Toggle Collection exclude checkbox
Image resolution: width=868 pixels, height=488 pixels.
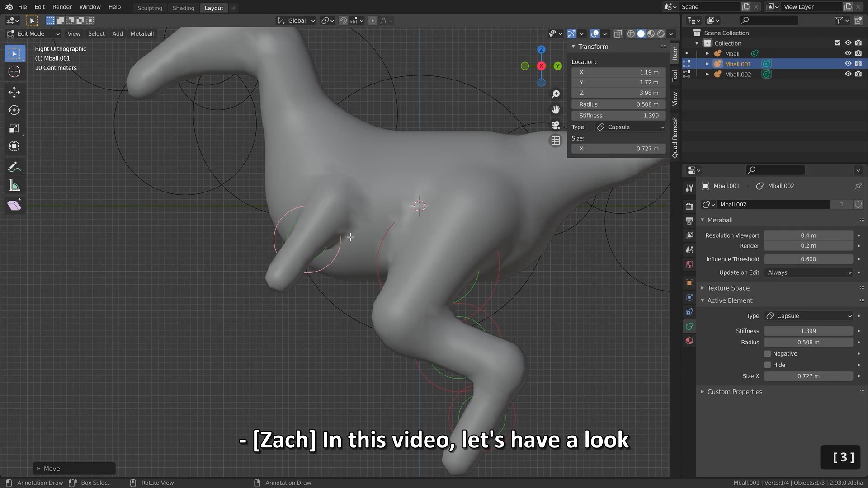(x=837, y=43)
